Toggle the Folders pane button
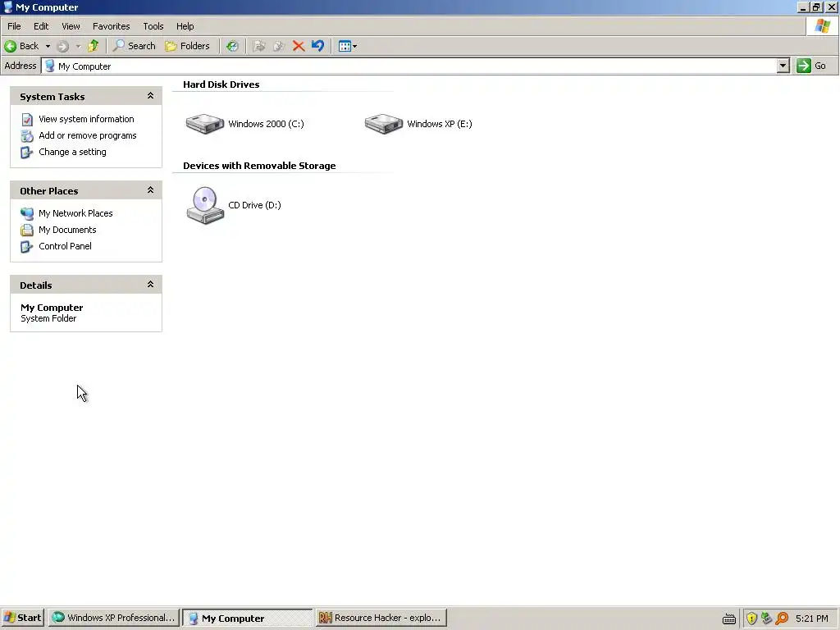Viewport: 840px width, 630px height. coord(188,46)
